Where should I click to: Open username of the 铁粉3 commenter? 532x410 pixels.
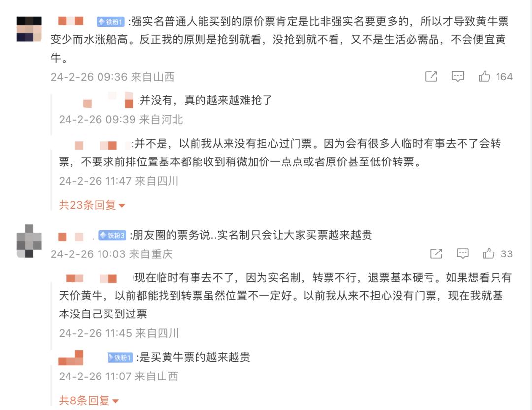pos(74,236)
